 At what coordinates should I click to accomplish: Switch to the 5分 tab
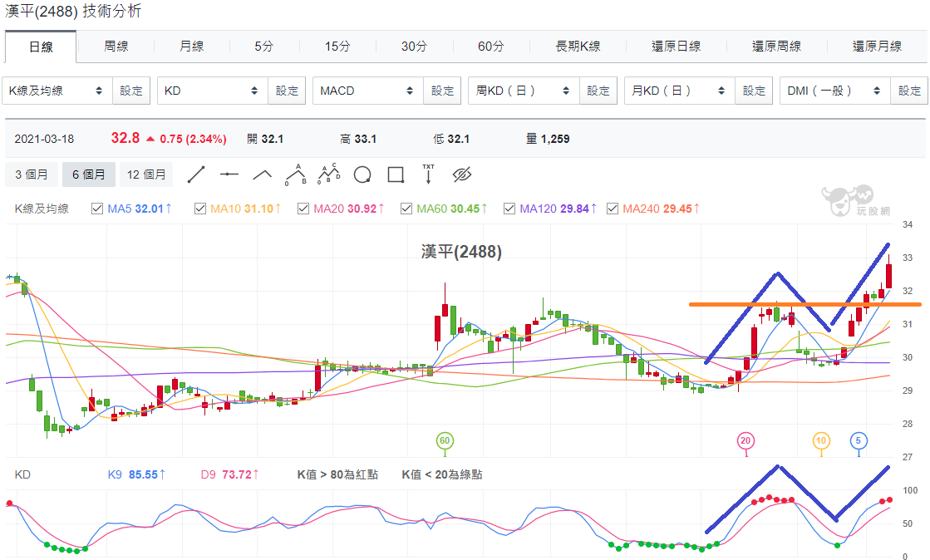pyautogui.click(x=264, y=47)
